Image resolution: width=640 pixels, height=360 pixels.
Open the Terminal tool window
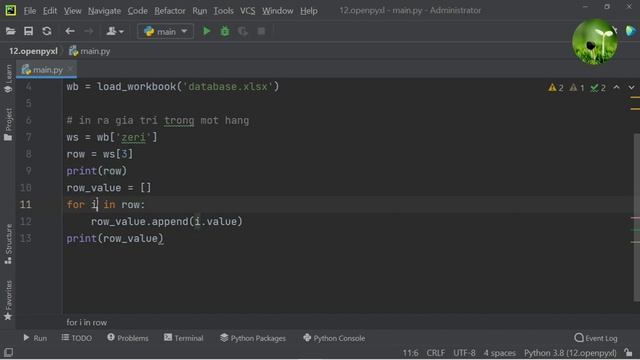click(184, 338)
